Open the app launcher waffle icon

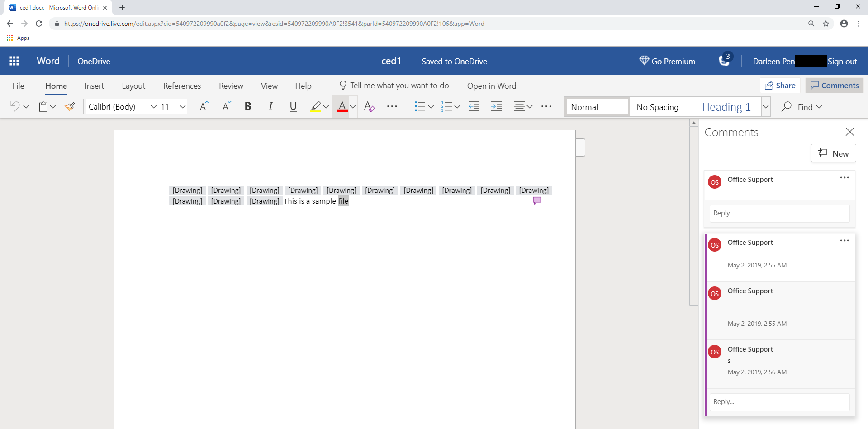14,61
